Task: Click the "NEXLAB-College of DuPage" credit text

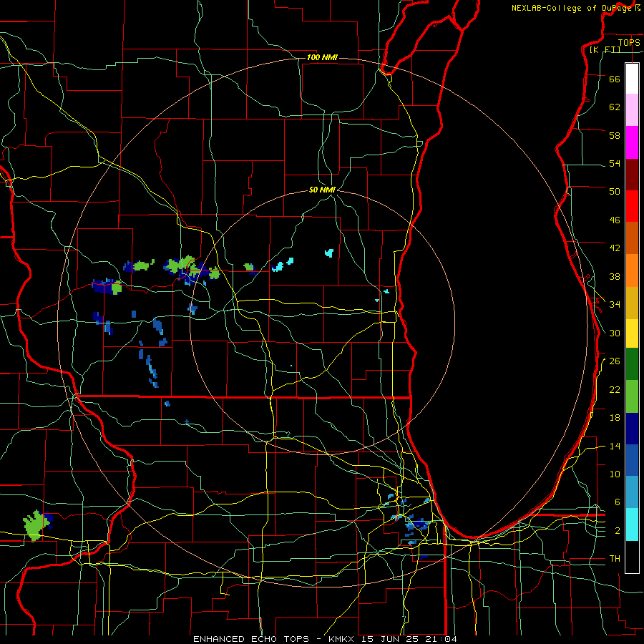Action: (x=572, y=8)
